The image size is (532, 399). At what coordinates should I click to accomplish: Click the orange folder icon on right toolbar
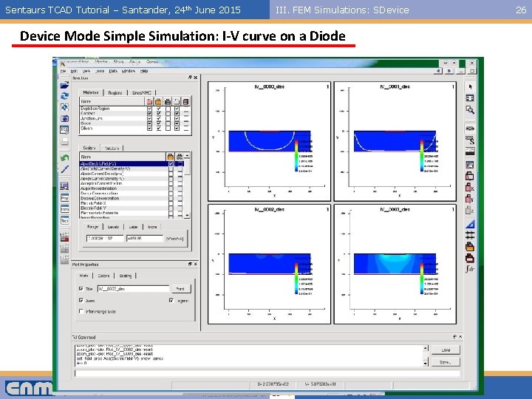(x=470, y=247)
